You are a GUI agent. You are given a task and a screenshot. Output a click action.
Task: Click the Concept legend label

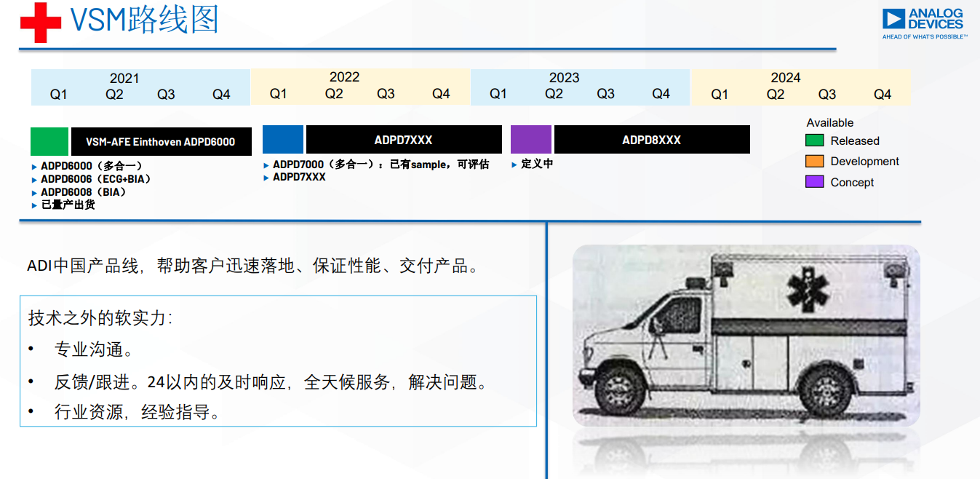(853, 183)
